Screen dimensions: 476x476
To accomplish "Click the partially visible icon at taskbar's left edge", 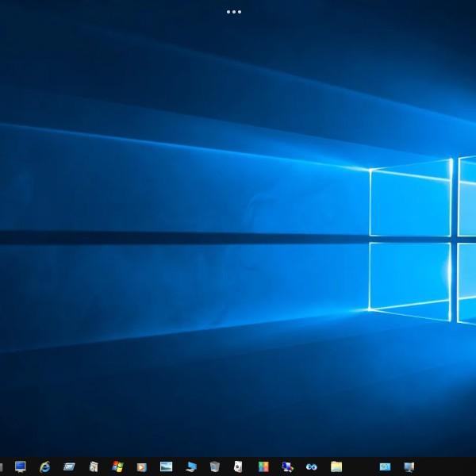I will [2, 466].
